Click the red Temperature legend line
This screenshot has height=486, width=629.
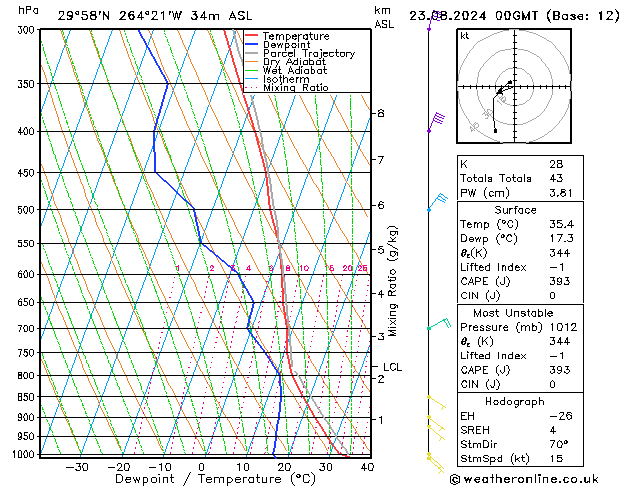click(252, 36)
